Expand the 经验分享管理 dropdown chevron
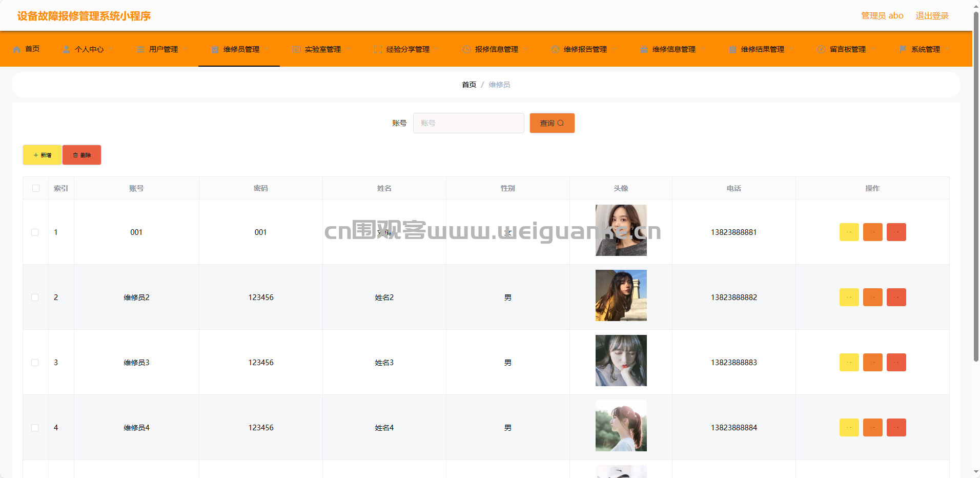The height and width of the screenshot is (478, 980). coord(437,49)
